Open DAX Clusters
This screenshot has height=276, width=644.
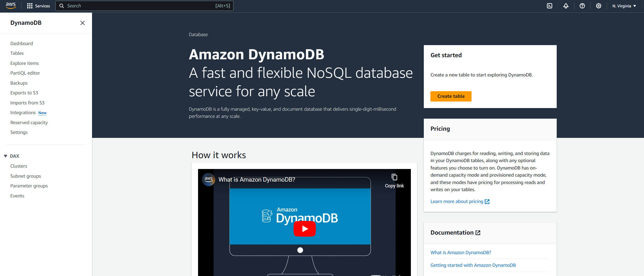(19, 166)
